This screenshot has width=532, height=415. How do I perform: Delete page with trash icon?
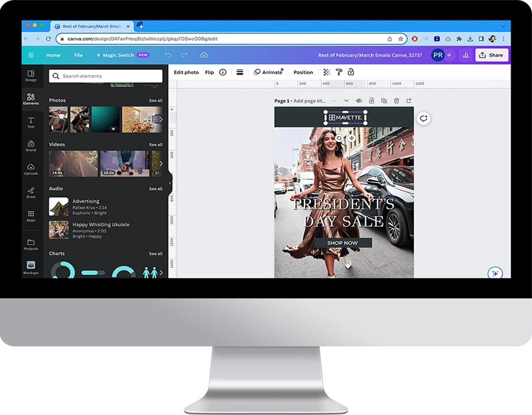pyautogui.click(x=396, y=101)
